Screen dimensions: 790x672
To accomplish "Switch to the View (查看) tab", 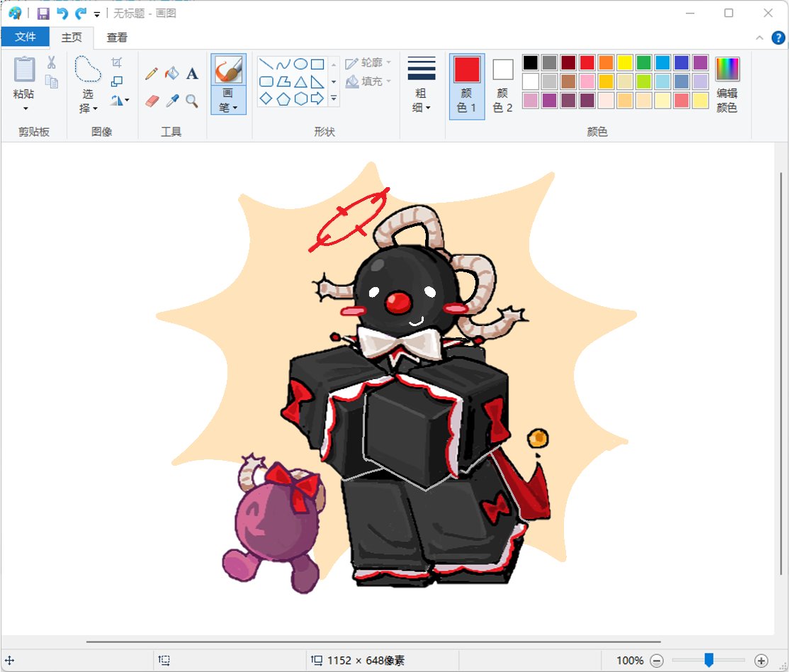I will click(x=117, y=38).
